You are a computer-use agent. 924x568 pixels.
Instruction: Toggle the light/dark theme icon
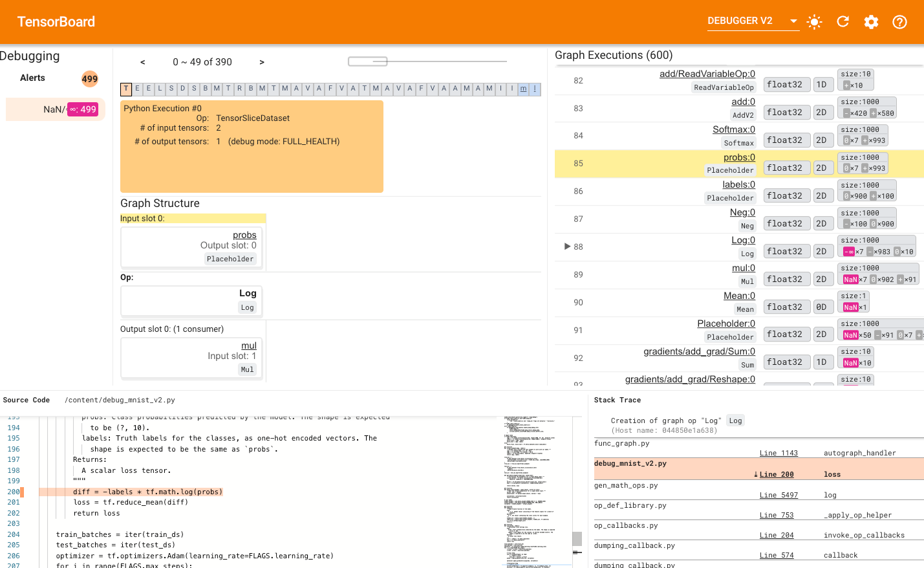pos(814,22)
